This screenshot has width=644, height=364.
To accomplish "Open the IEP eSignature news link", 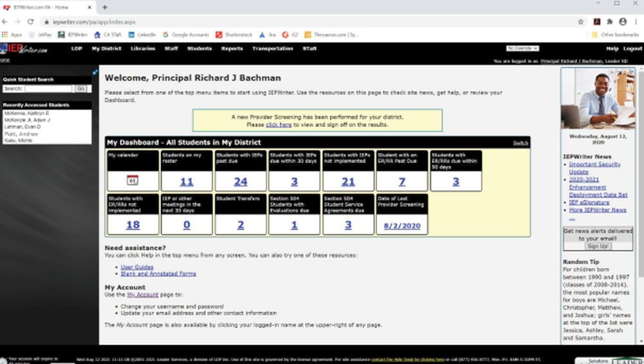I will (589, 202).
